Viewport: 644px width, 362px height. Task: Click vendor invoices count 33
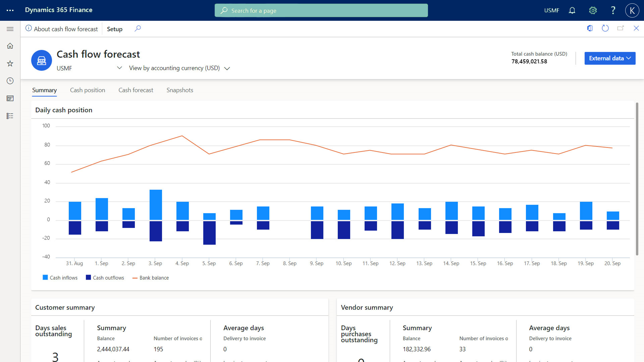(x=462, y=349)
